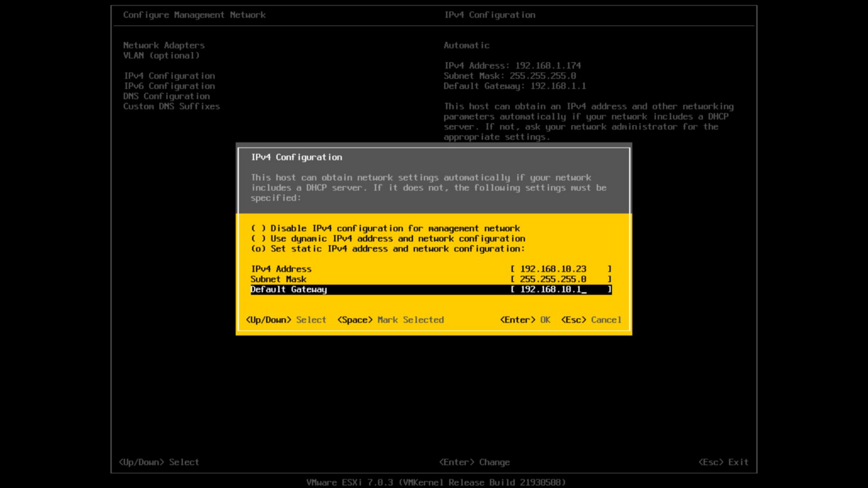Click the Esc Cancel hint in dialog

(x=591, y=320)
